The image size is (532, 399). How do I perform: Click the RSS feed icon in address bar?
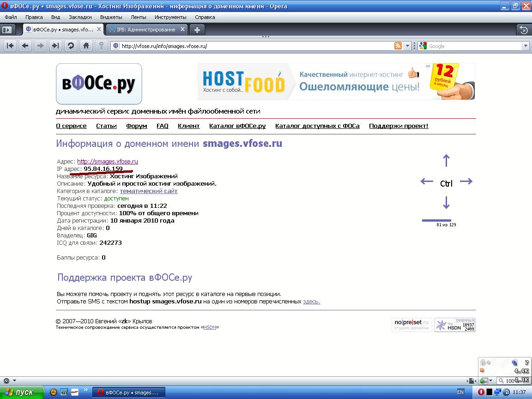pos(398,46)
